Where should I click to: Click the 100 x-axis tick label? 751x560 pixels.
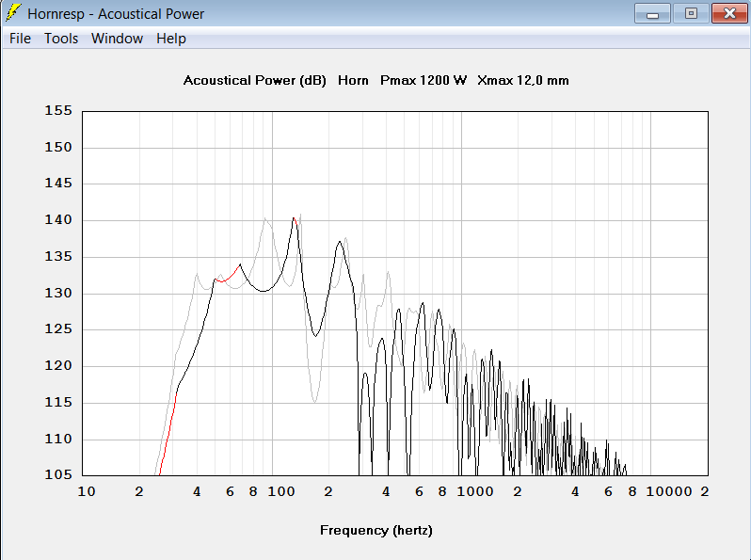pyautogui.click(x=281, y=491)
